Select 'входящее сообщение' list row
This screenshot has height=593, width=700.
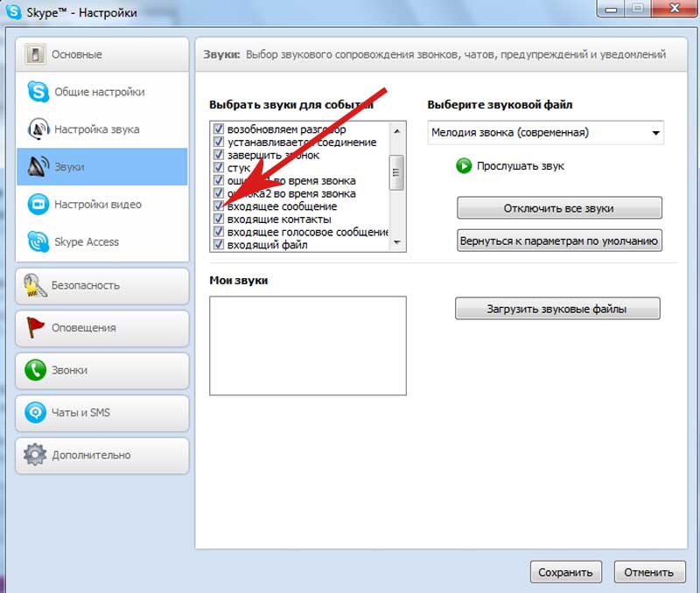(300, 206)
